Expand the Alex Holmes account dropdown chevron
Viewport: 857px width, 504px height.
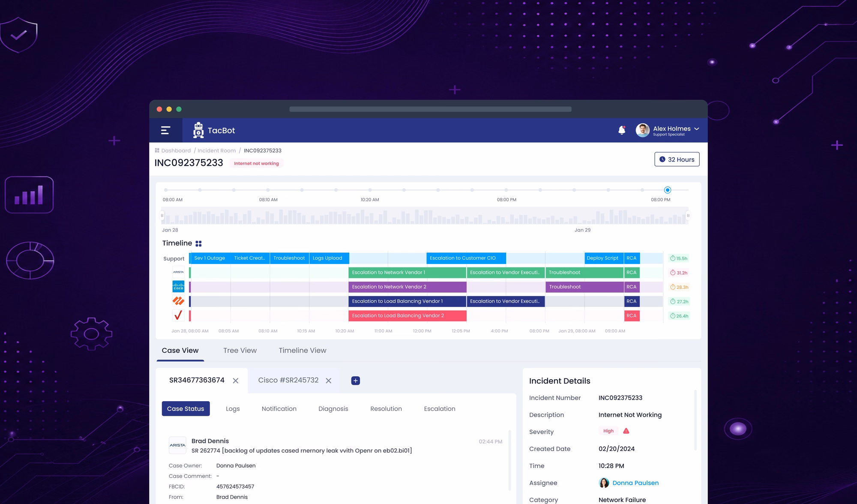point(697,129)
